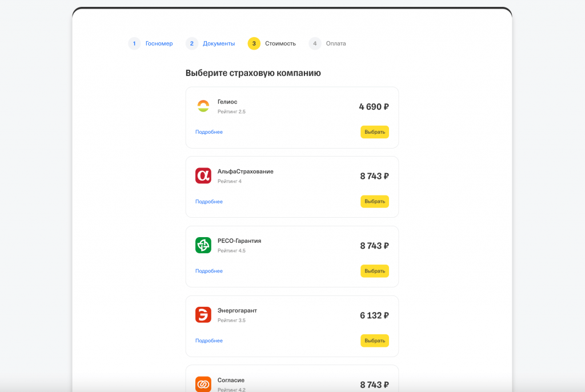The height and width of the screenshot is (392, 585).
Task: Click step 2 number circle
Action: pyautogui.click(x=192, y=43)
